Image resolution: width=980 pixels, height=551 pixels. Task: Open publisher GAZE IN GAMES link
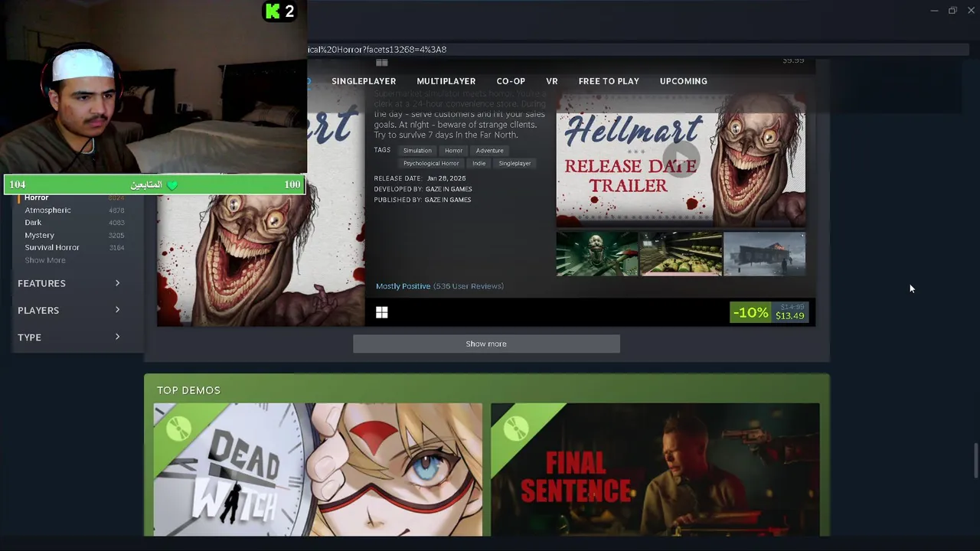tap(448, 200)
